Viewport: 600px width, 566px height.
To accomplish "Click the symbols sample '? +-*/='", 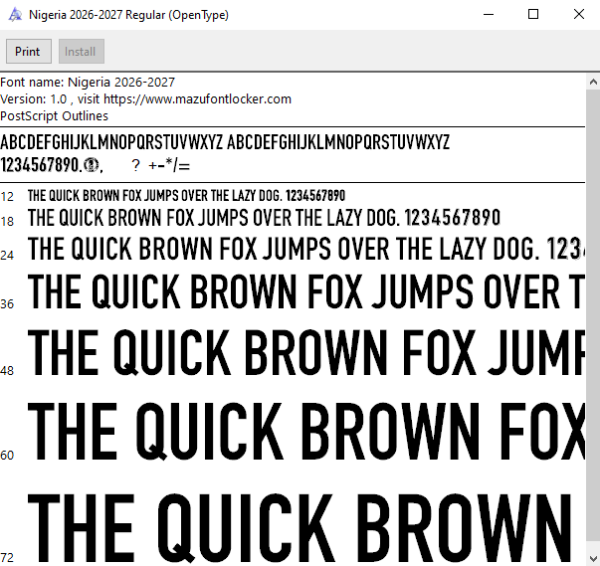I will point(161,165).
